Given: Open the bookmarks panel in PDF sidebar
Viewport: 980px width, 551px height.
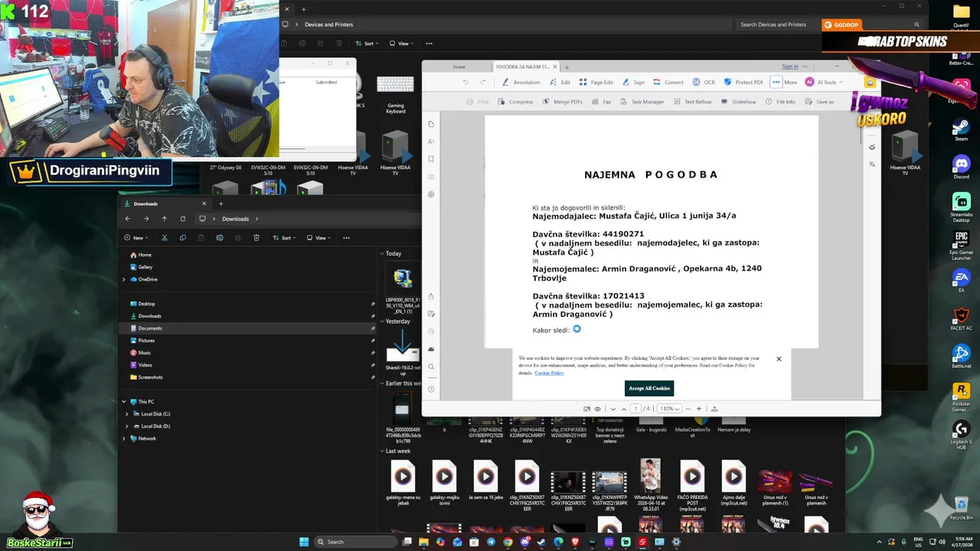Looking at the screenshot, I should pos(431,159).
